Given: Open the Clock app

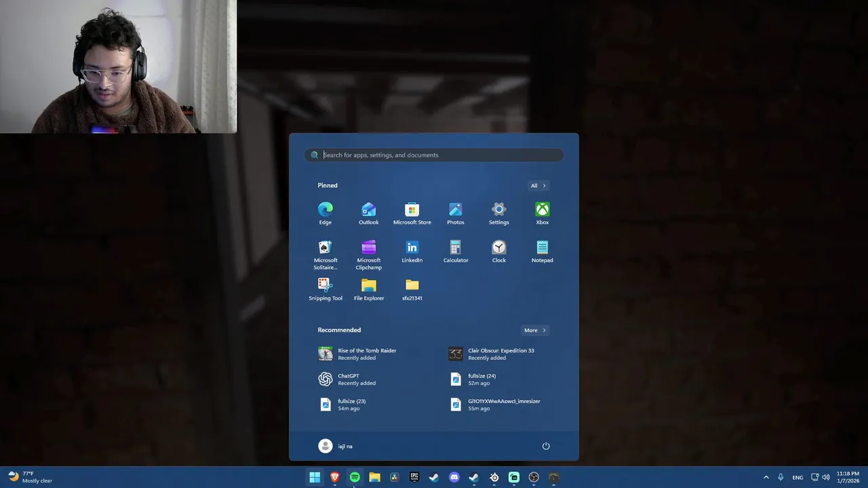Looking at the screenshot, I should 499,251.
